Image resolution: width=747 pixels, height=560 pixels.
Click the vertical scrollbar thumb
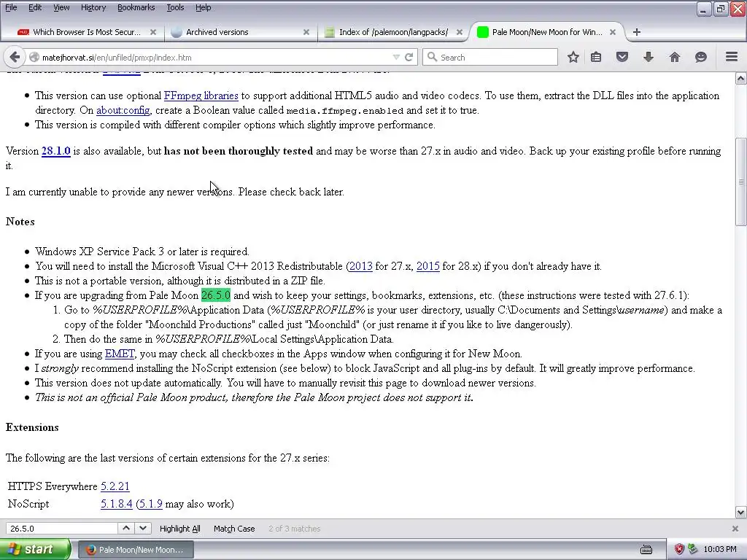pos(740,182)
